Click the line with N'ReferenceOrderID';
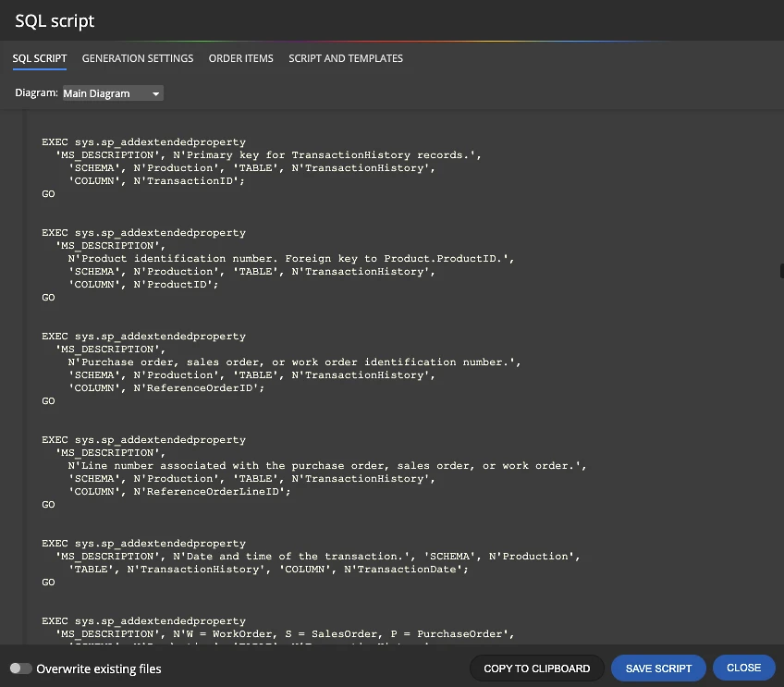Image resolution: width=784 pixels, height=687 pixels. (x=166, y=388)
